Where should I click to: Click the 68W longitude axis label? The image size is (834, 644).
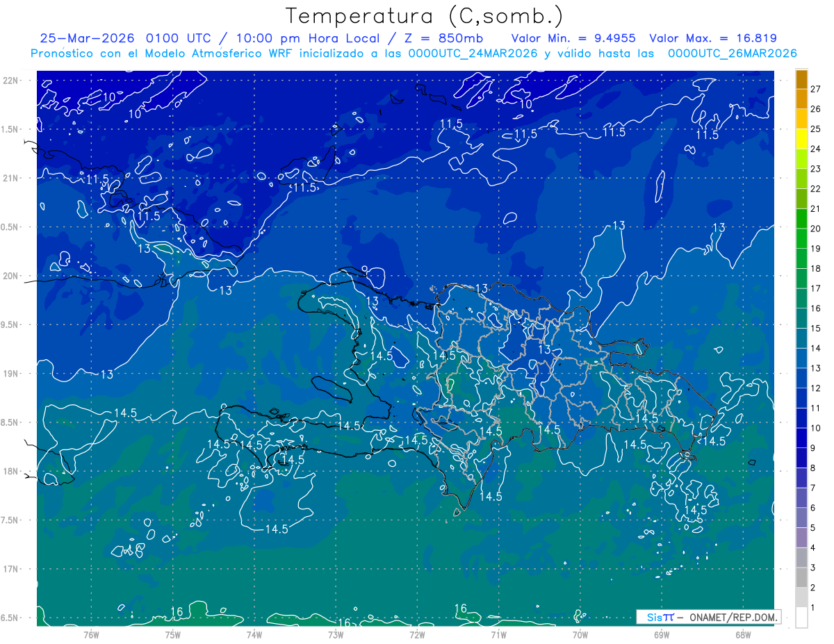(743, 634)
